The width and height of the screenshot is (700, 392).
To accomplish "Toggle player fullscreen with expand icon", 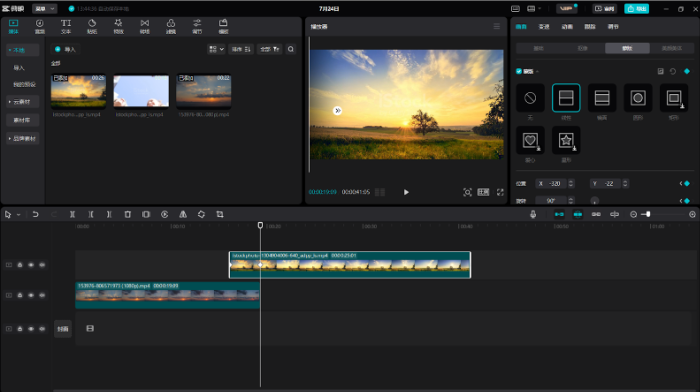I will (500, 192).
